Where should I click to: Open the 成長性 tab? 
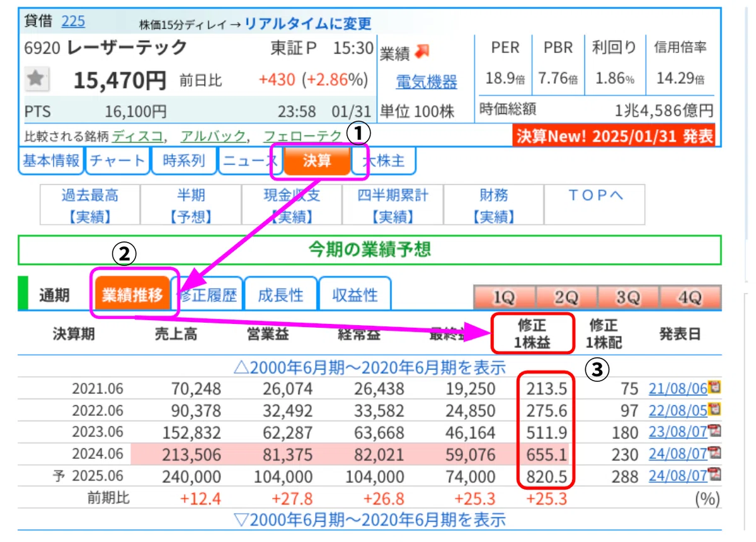pyautogui.click(x=280, y=295)
